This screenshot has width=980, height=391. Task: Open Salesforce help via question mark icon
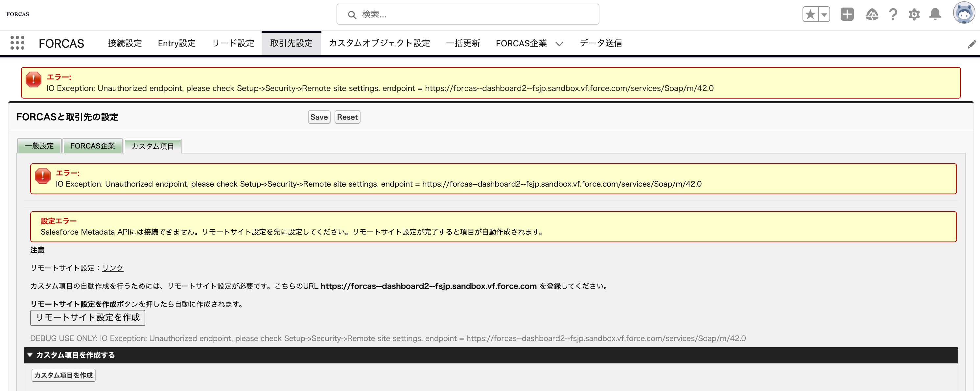[x=893, y=14]
